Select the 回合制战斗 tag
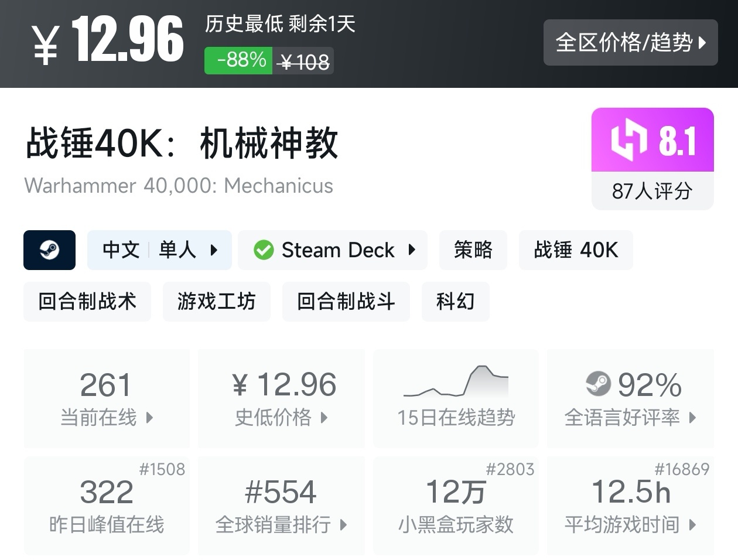This screenshot has height=560, width=738. 346,302
